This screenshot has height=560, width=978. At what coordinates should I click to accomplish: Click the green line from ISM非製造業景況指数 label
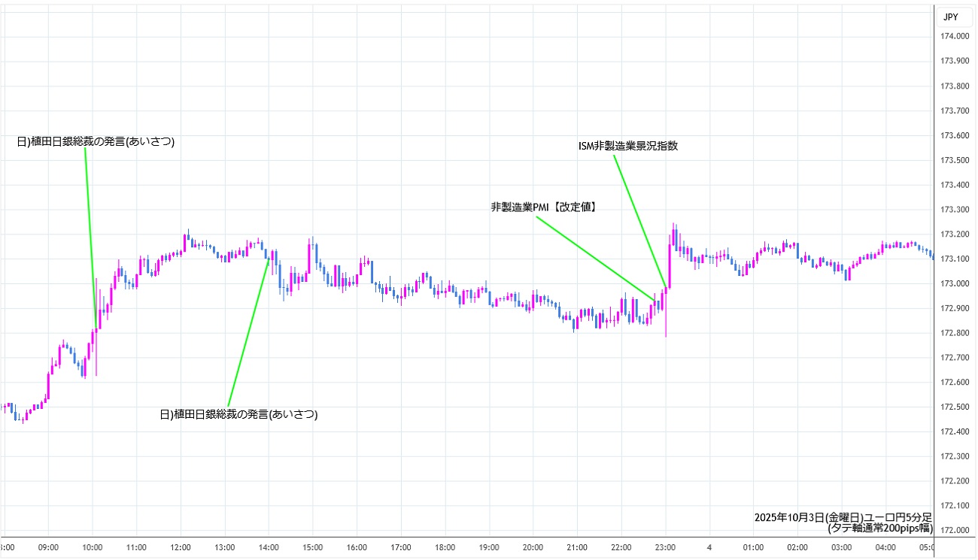pos(639,218)
